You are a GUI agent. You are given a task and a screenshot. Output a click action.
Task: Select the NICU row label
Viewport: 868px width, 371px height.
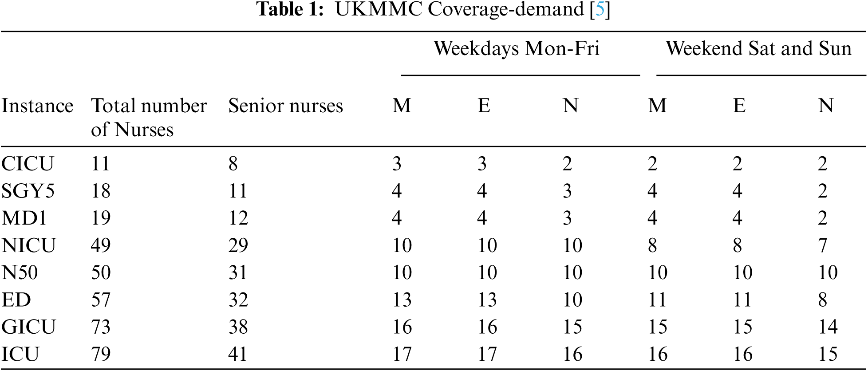point(28,245)
